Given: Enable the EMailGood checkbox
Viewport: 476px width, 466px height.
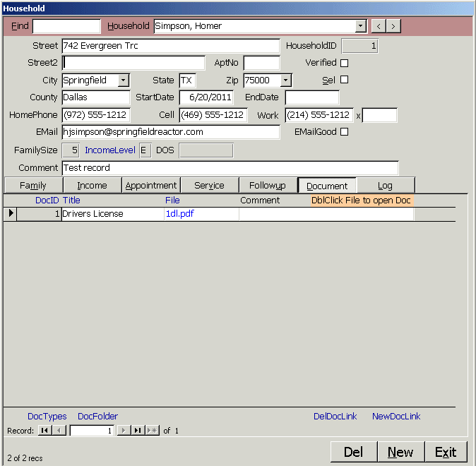Looking at the screenshot, I should tap(345, 131).
